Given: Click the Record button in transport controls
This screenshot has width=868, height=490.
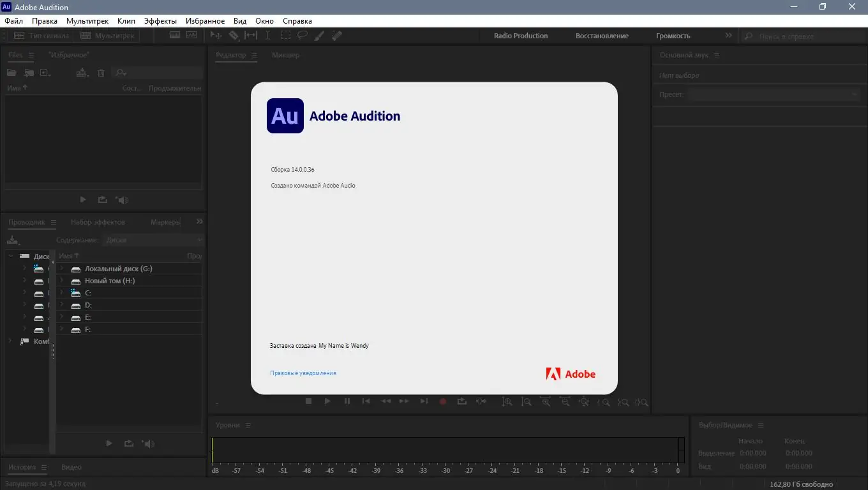Looking at the screenshot, I should tap(443, 401).
